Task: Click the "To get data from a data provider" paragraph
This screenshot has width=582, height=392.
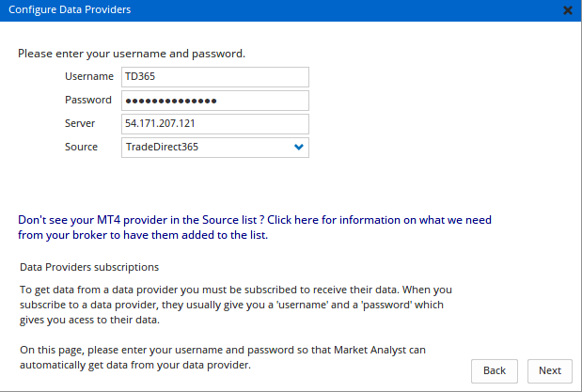Action: click(235, 298)
